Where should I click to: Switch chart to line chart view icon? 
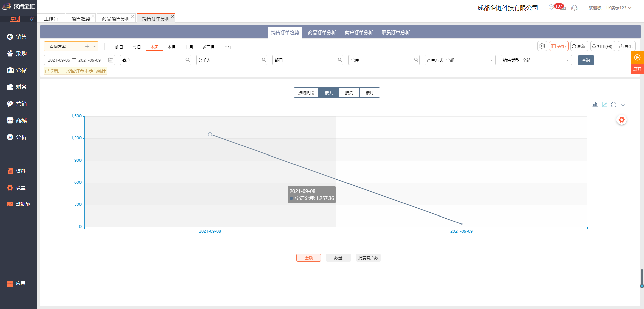(604, 105)
